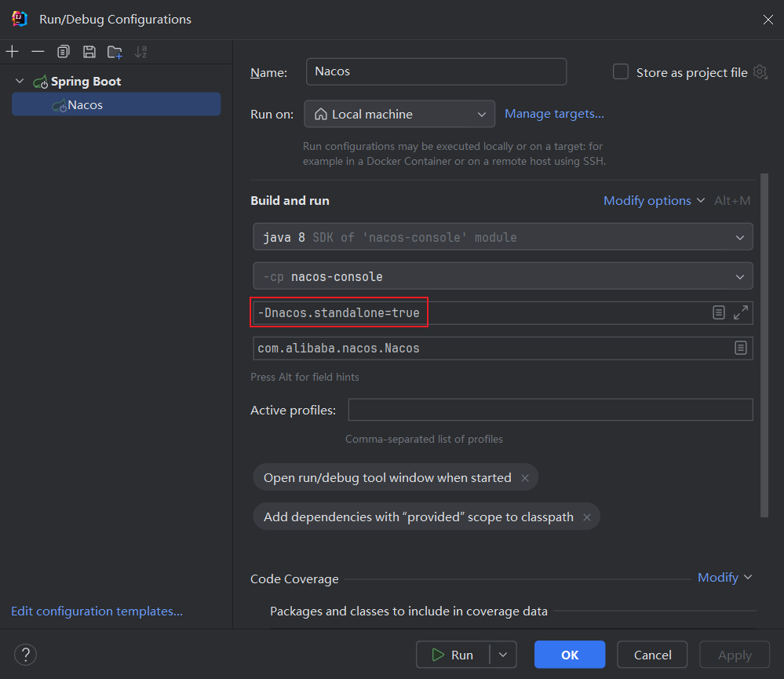Browse for main class using list icon
The height and width of the screenshot is (679, 784).
click(x=741, y=348)
